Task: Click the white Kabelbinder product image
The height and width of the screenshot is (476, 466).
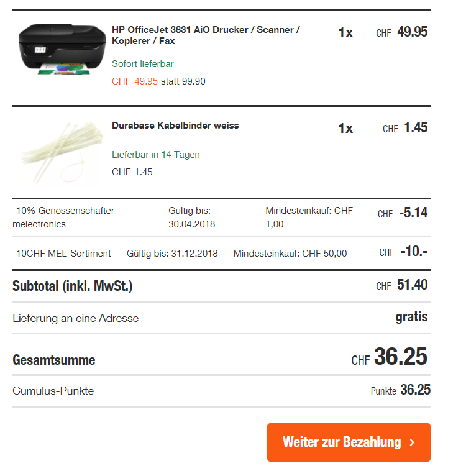Action: 62,151
